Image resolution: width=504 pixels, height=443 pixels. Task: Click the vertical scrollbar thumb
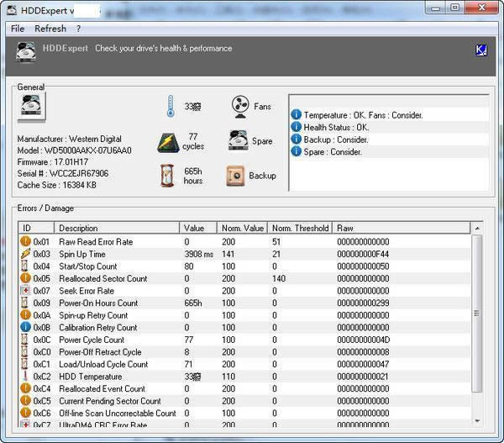coord(477,314)
